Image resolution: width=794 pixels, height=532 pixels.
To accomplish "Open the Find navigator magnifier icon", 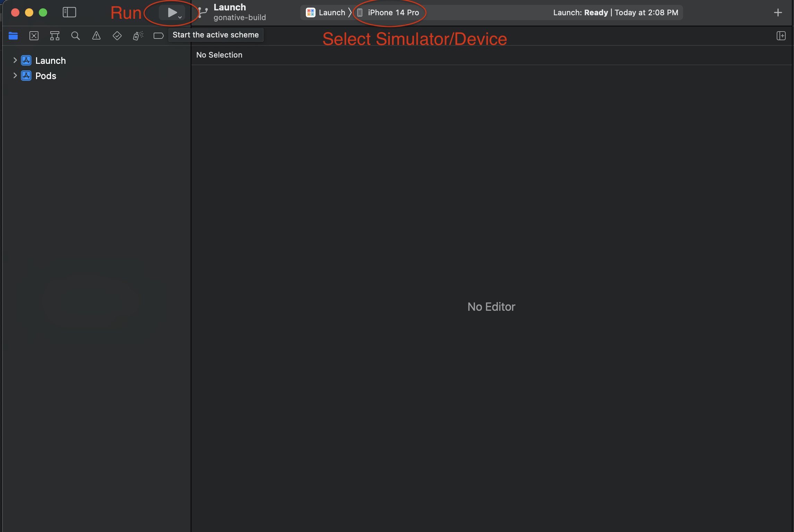I will click(x=76, y=36).
